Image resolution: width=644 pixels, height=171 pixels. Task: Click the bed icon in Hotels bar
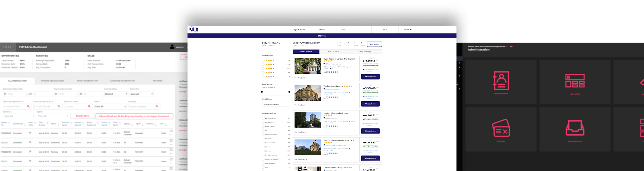coord(319,36)
